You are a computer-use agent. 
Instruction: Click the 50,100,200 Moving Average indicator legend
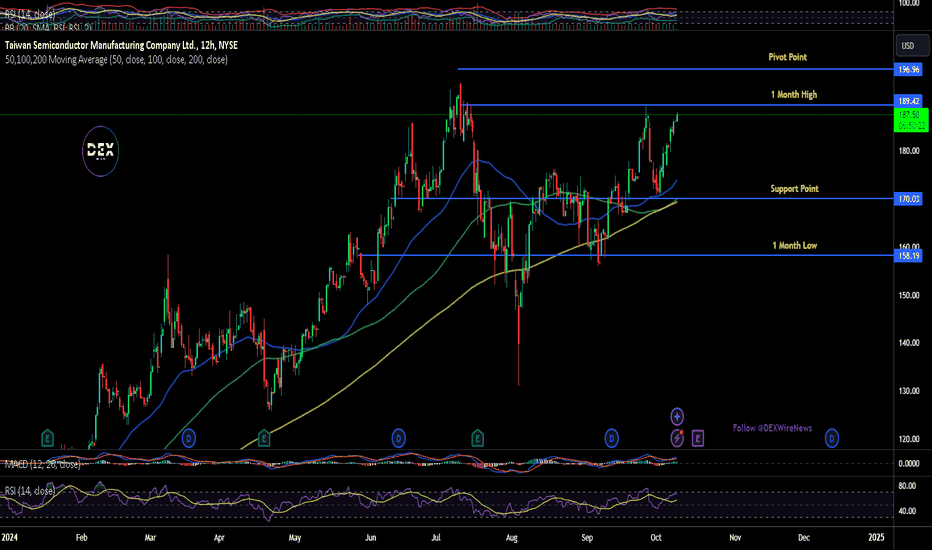pyautogui.click(x=116, y=59)
